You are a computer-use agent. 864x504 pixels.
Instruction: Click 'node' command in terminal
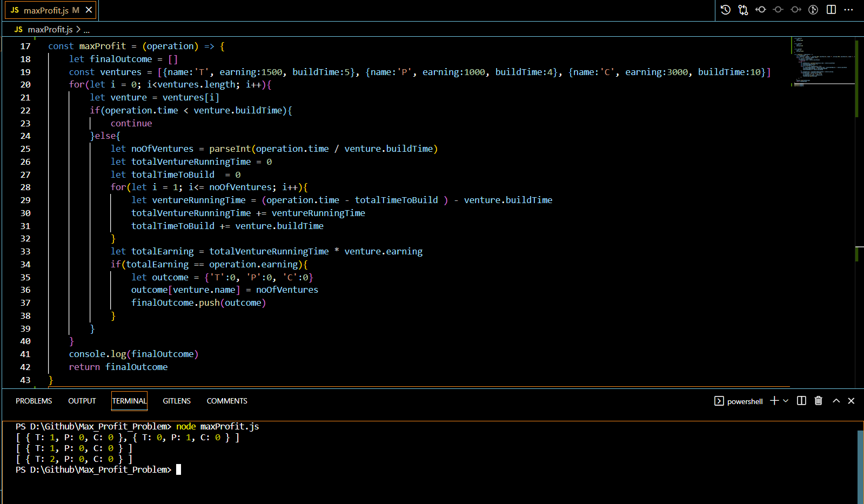tap(186, 426)
